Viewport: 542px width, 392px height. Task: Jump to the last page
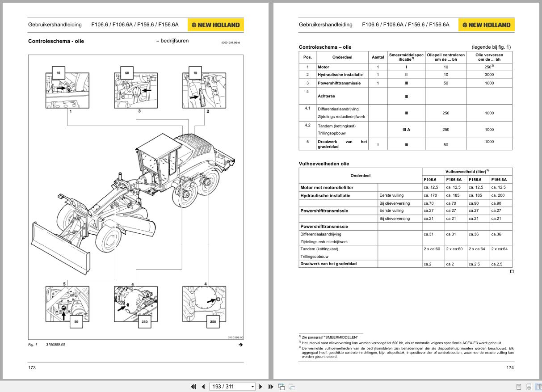pos(271,387)
